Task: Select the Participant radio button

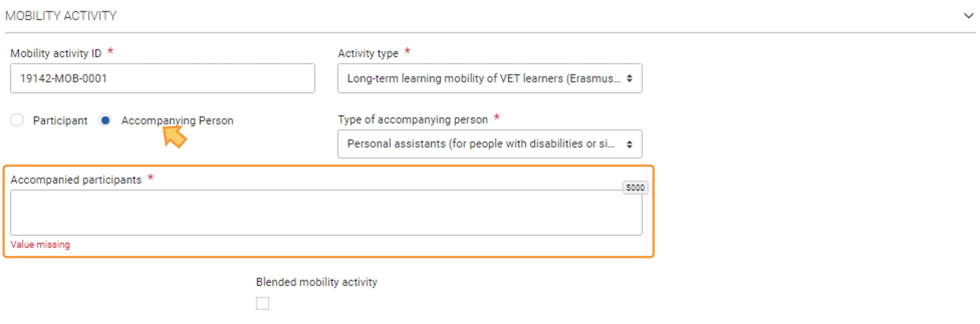Action: pyautogui.click(x=17, y=120)
